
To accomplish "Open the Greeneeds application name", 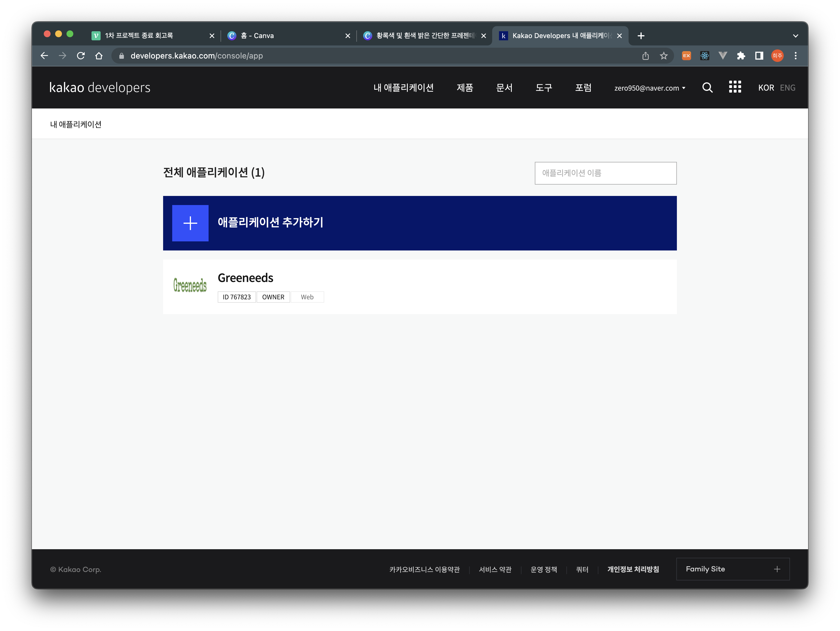I will click(245, 278).
